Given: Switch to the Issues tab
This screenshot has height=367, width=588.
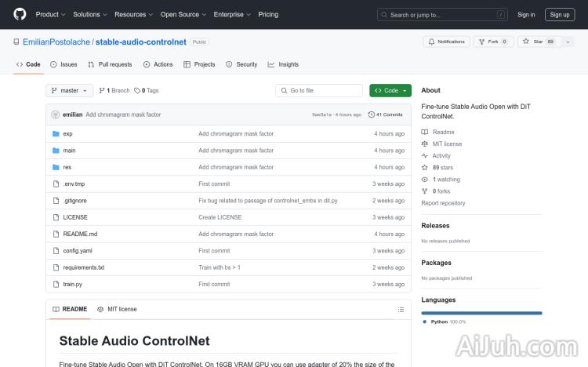Looking at the screenshot, I should point(64,64).
